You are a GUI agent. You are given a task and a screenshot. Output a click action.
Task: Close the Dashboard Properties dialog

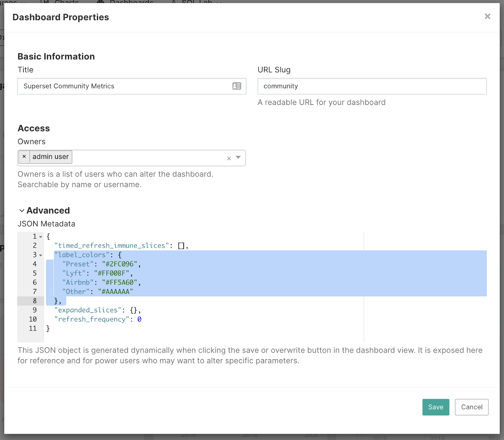pos(487,16)
